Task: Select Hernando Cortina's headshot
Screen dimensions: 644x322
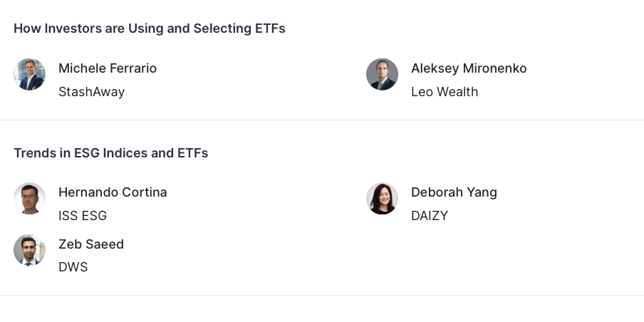Action: (x=29, y=198)
